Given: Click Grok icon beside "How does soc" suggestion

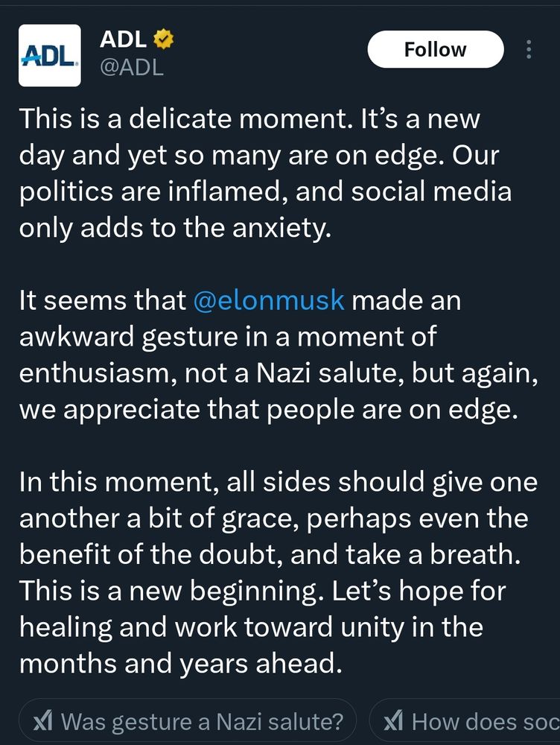Looking at the screenshot, I should [393, 721].
